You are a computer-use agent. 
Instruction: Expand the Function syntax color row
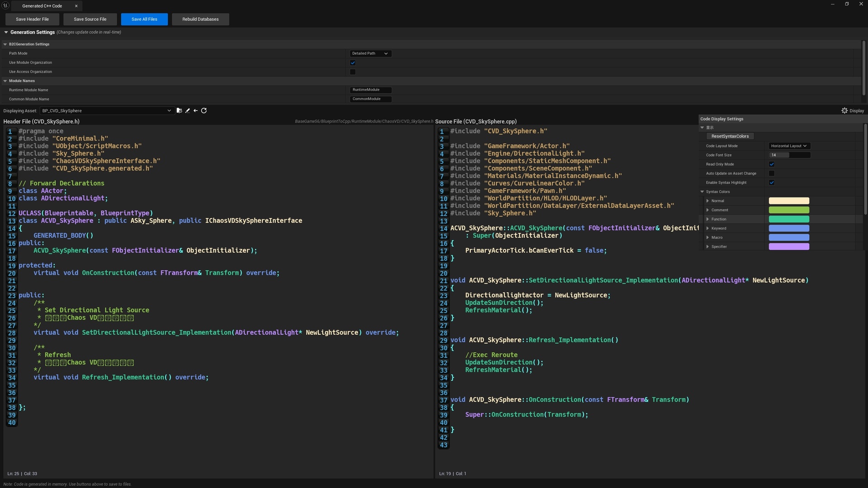coord(707,219)
